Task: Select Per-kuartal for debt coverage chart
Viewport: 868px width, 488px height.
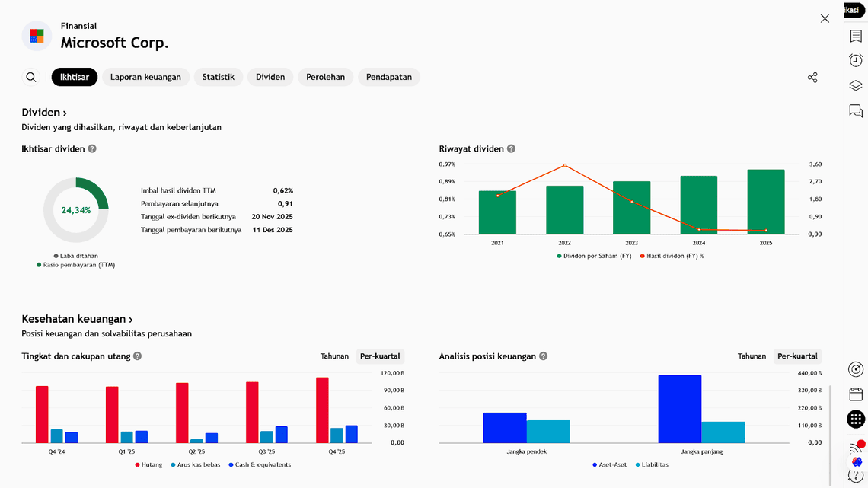Action: click(x=380, y=356)
